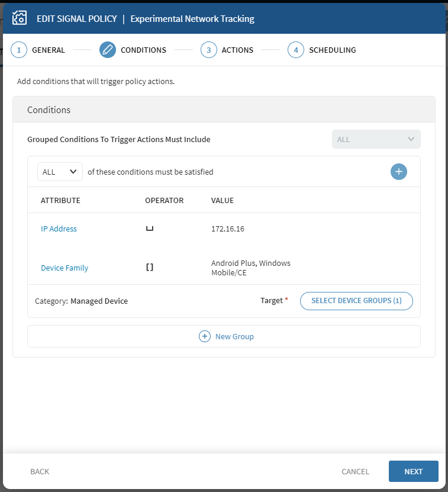Click the signal policy icon in header
448x492 pixels.
pyautogui.click(x=20, y=18)
